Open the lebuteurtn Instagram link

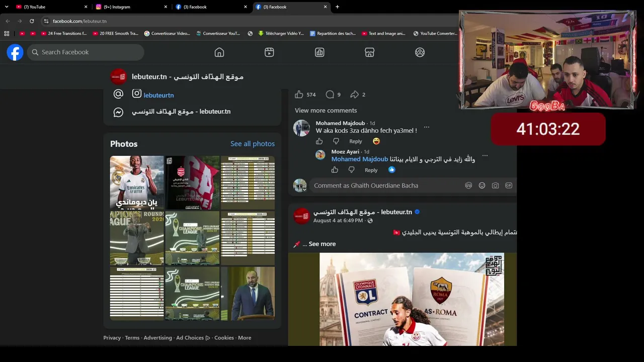158,95
